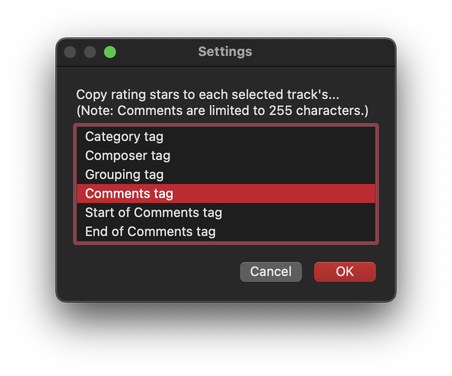Select the Category tag option

tap(226, 136)
